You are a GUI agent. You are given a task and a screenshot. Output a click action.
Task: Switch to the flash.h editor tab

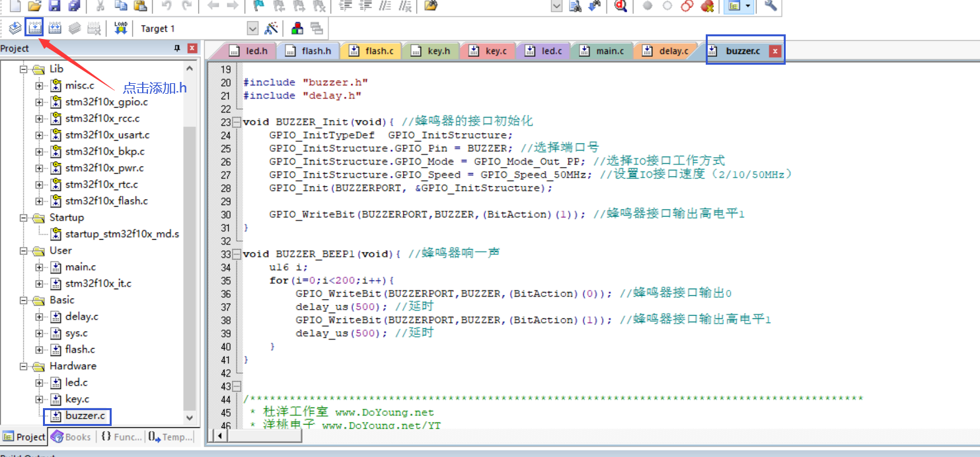click(307, 51)
